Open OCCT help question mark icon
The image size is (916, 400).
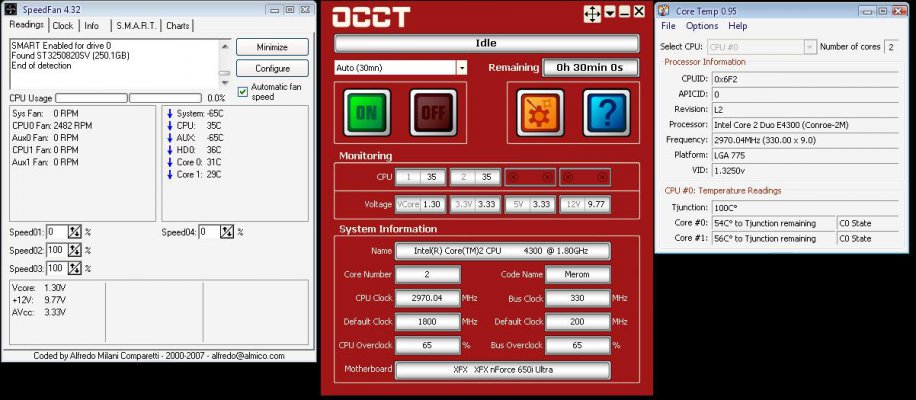[x=606, y=113]
